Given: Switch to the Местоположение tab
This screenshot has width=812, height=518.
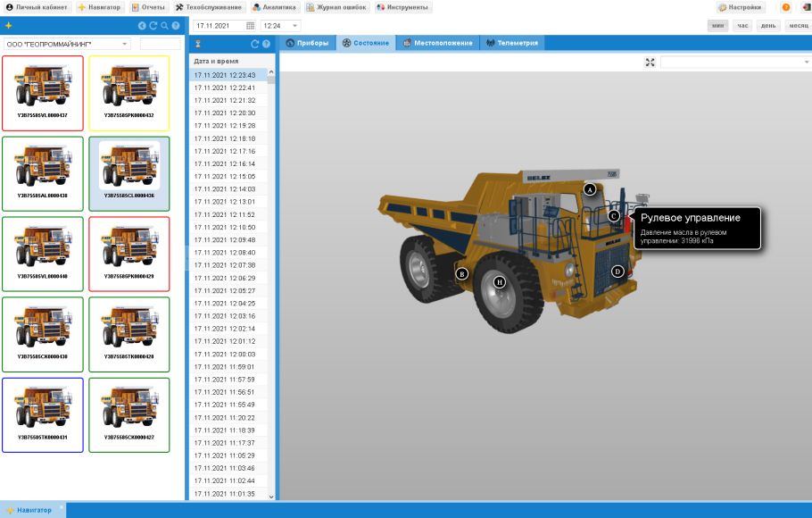Looking at the screenshot, I should click(438, 43).
